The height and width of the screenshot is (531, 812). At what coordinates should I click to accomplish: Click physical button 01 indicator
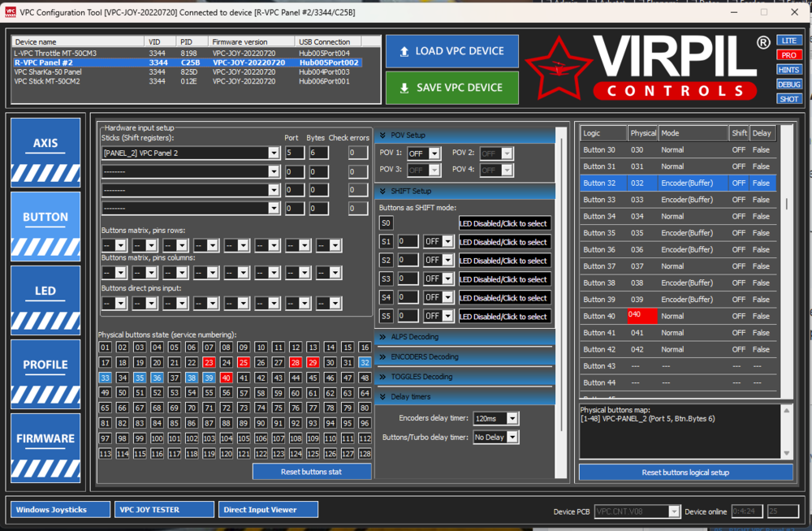pyautogui.click(x=105, y=347)
